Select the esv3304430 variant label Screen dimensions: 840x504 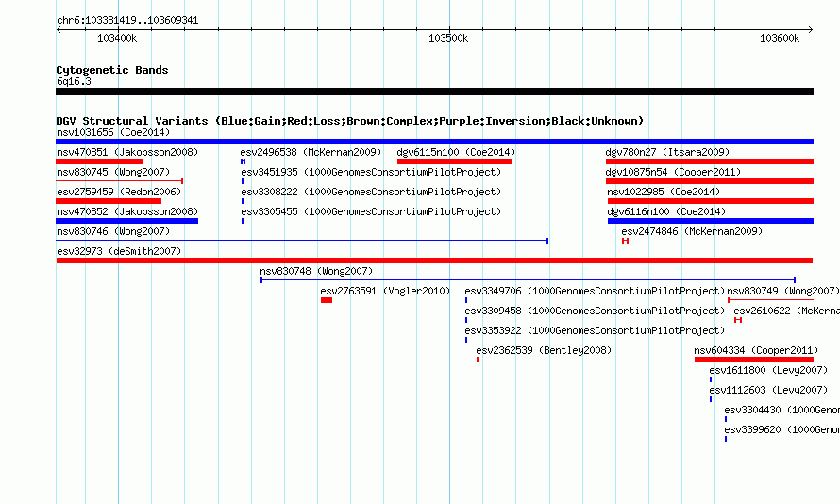click(x=782, y=410)
